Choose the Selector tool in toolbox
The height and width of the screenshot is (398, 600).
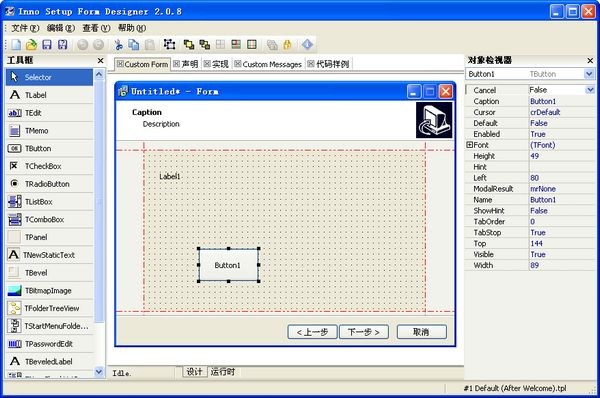pyautogui.click(x=49, y=77)
